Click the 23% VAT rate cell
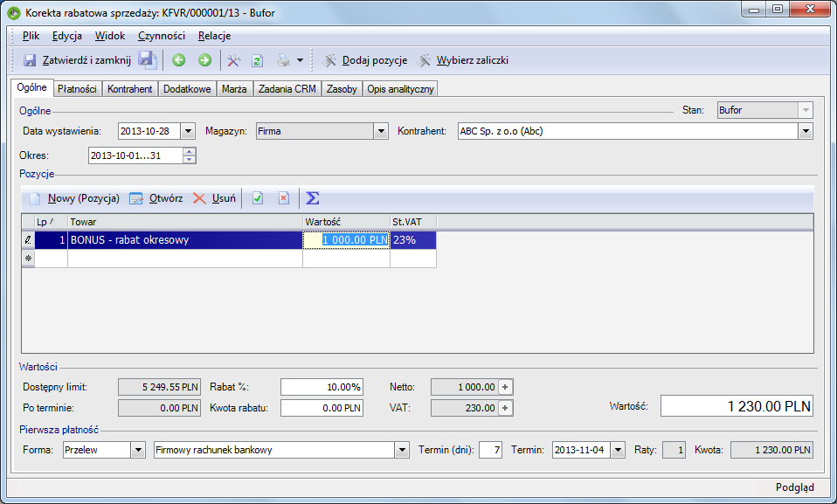Image resolution: width=837 pixels, height=504 pixels. pyautogui.click(x=414, y=240)
